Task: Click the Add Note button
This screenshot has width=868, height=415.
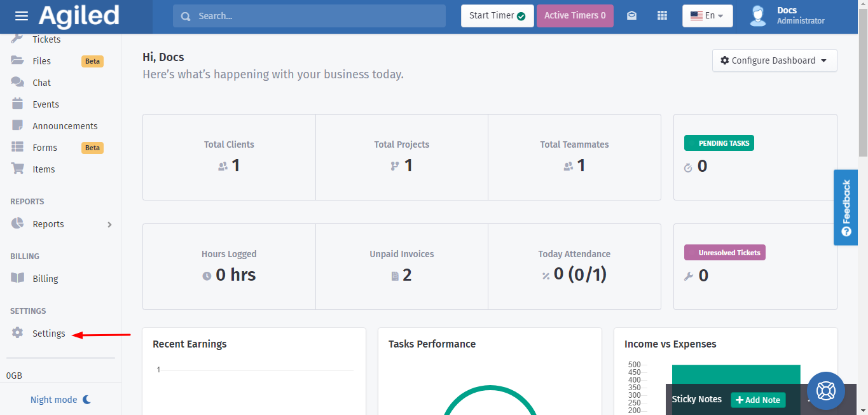Action: pyautogui.click(x=757, y=400)
